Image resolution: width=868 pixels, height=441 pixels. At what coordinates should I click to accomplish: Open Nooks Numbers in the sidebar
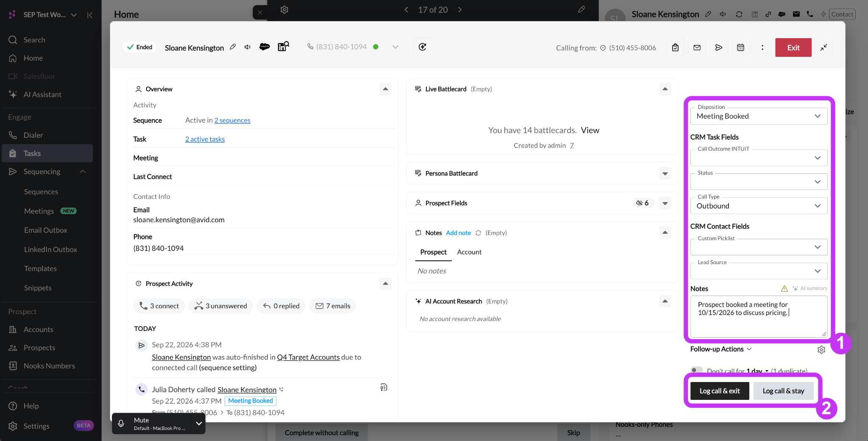(47, 366)
